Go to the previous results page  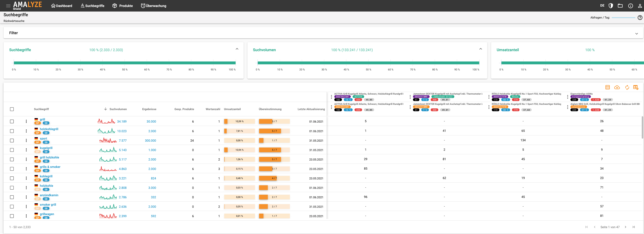[x=595, y=227]
